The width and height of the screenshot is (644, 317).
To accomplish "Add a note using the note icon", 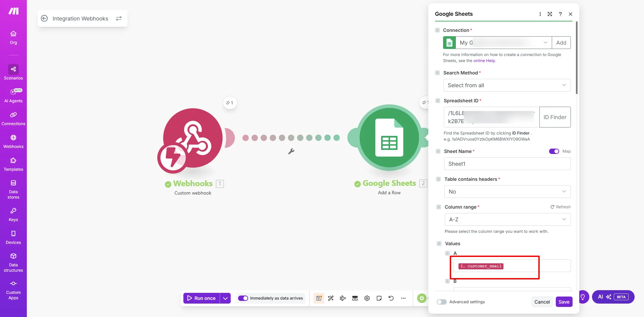I will 379,298.
